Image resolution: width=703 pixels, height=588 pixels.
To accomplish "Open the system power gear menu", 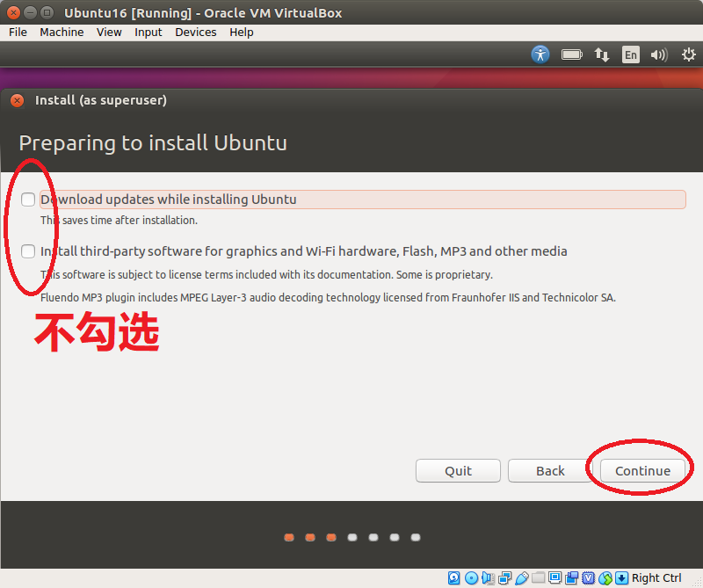I will click(689, 54).
